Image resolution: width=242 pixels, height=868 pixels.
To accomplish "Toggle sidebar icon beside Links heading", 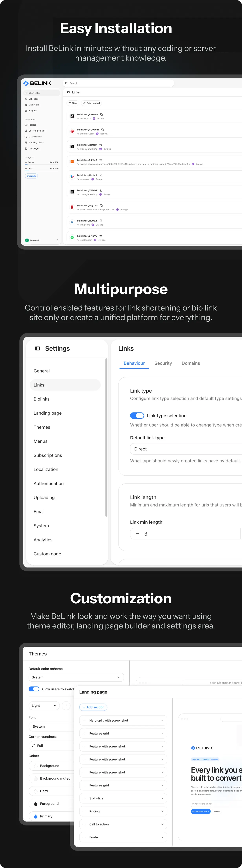I will pyautogui.click(x=69, y=92).
